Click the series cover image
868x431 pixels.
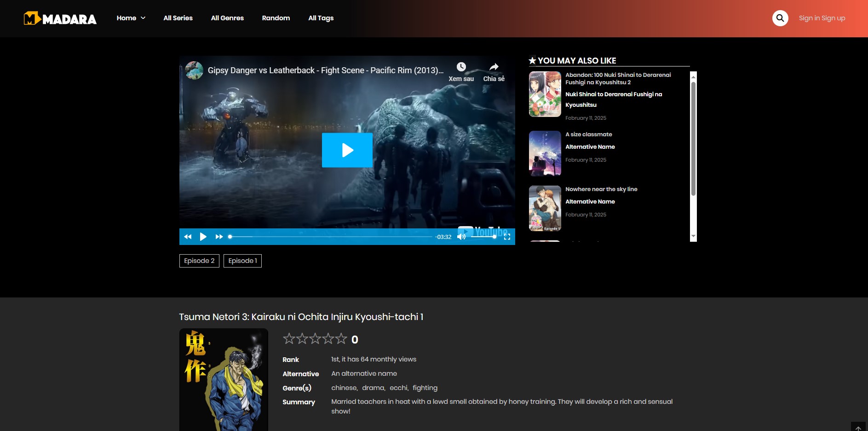[224, 380]
